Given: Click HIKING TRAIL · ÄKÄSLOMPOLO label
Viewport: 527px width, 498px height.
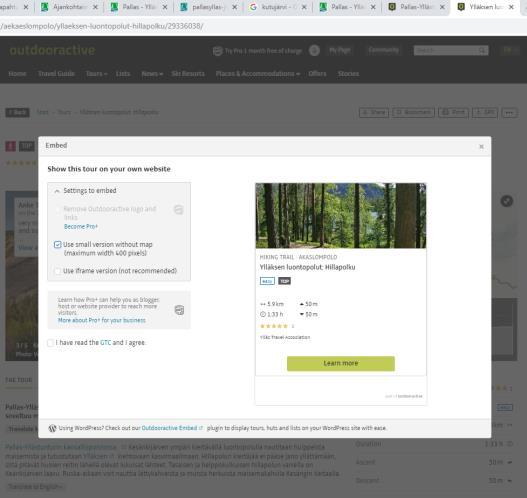Looking at the screenshot, I should coord(298,257).
